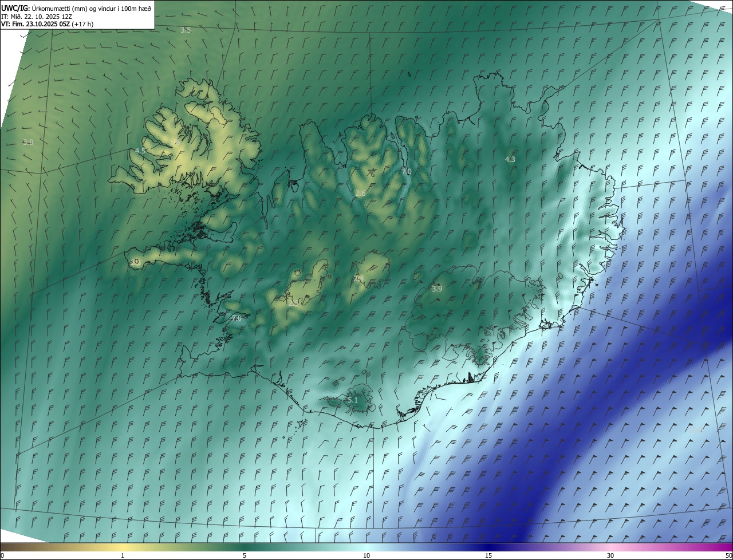
Task: Click the 3.5 value label on the map
Action: click(x=186, y=30)
